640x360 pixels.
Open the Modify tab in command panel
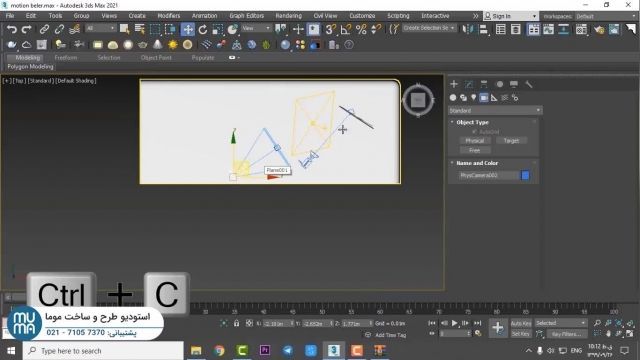(x=469, y=84)
